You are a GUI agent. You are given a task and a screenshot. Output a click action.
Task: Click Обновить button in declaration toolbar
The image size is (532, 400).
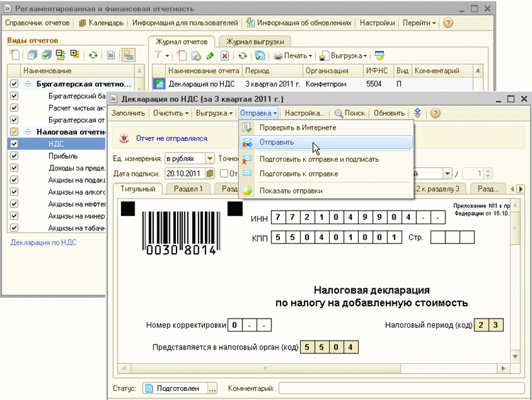(x=389, y=113)
